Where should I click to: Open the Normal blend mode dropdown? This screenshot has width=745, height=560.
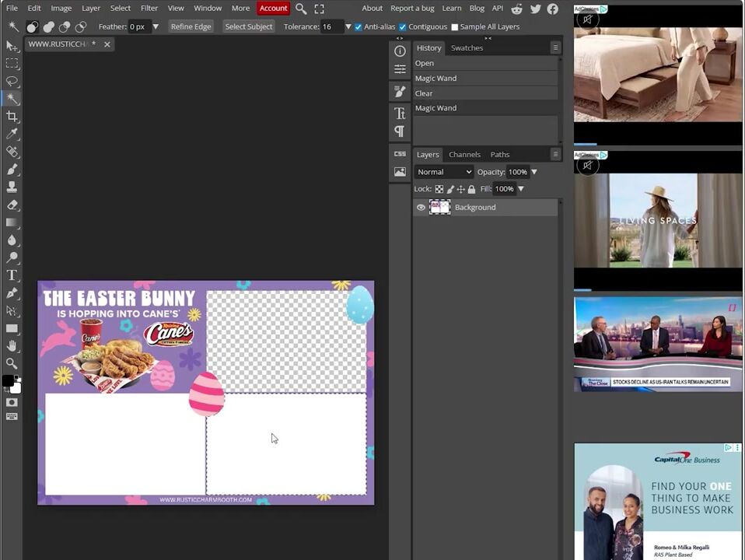(444, 172)
